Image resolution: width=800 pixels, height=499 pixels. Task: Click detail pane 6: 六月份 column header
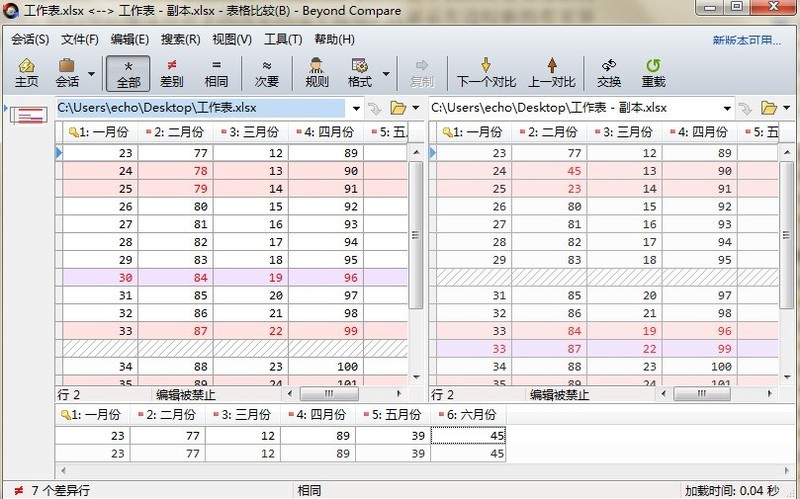click(468, 415)
